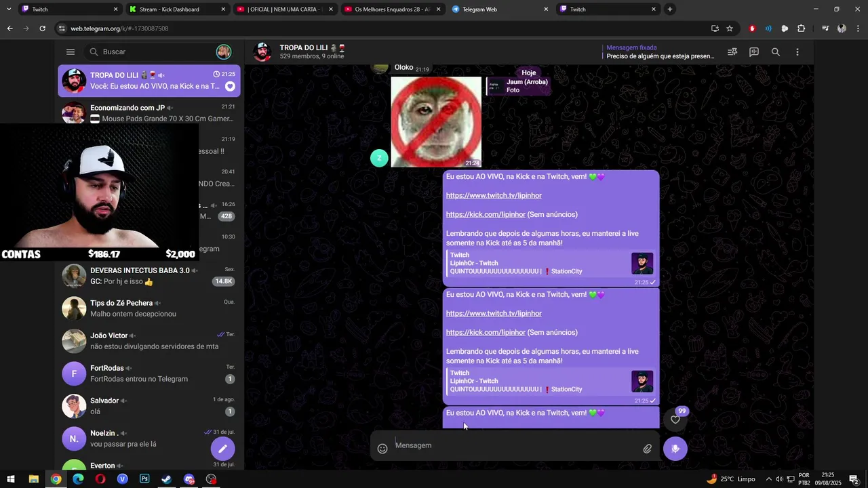Open the live stream chat bubble icon
The height and width of the screenshot is (488, 868).
coord(754,52)
